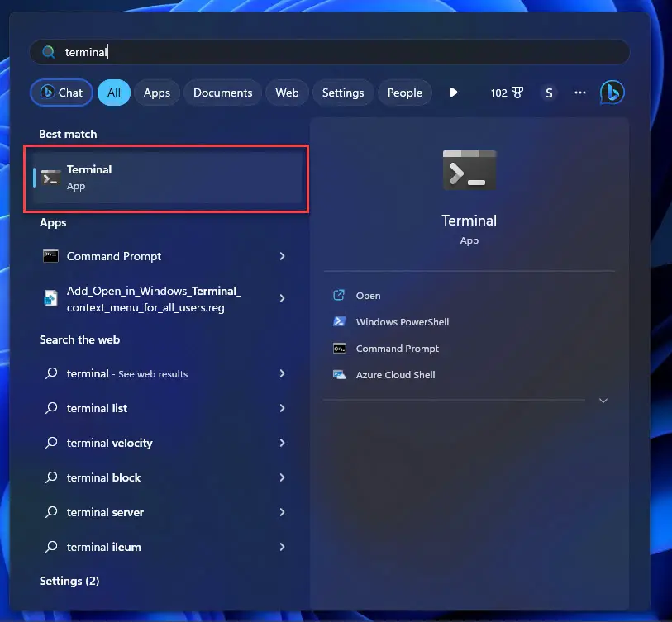Click the Windows PowerShell icon
The width and height of the screenshot is (672, 622).
[x=340, y=321]
